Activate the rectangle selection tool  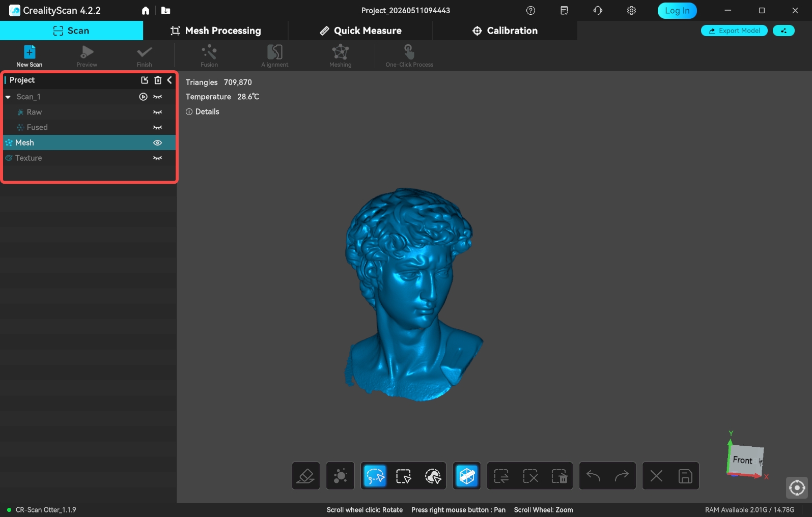pyautogui.click(x=404, y=476)
